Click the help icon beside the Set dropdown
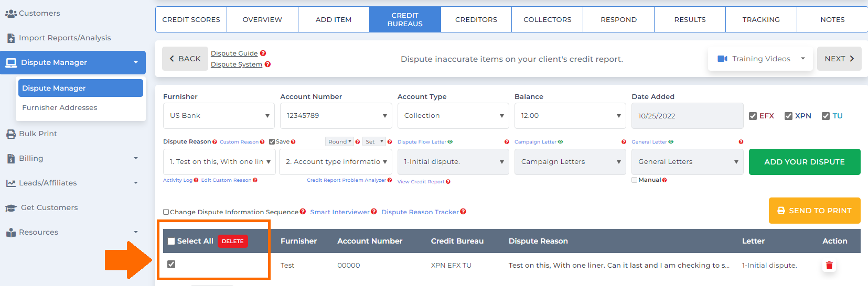This screenshot has width=868, height=286. (390, 142)
